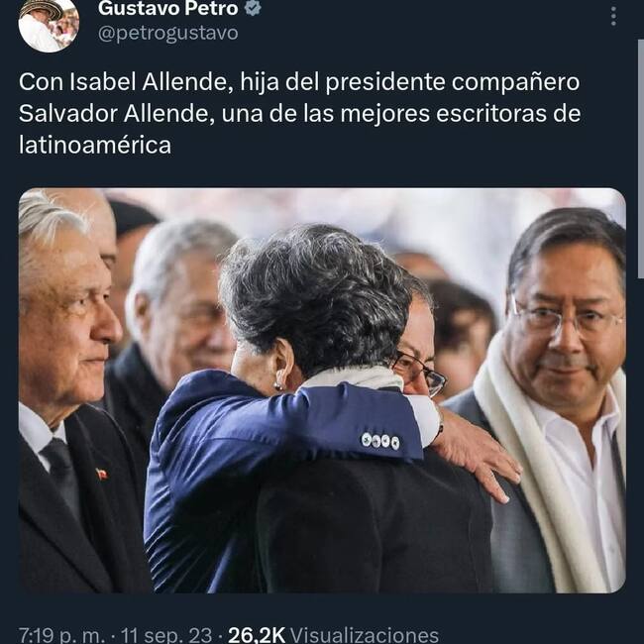The image size is (644, 644).
Task: Click the vertical scrollbar on right edge
Action: [x=640, y=159]
